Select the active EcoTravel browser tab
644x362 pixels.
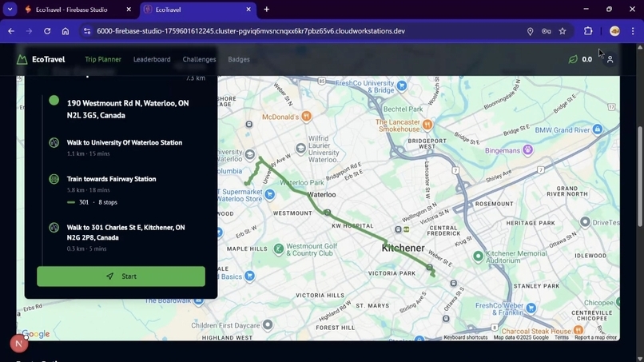coord(197,10)
